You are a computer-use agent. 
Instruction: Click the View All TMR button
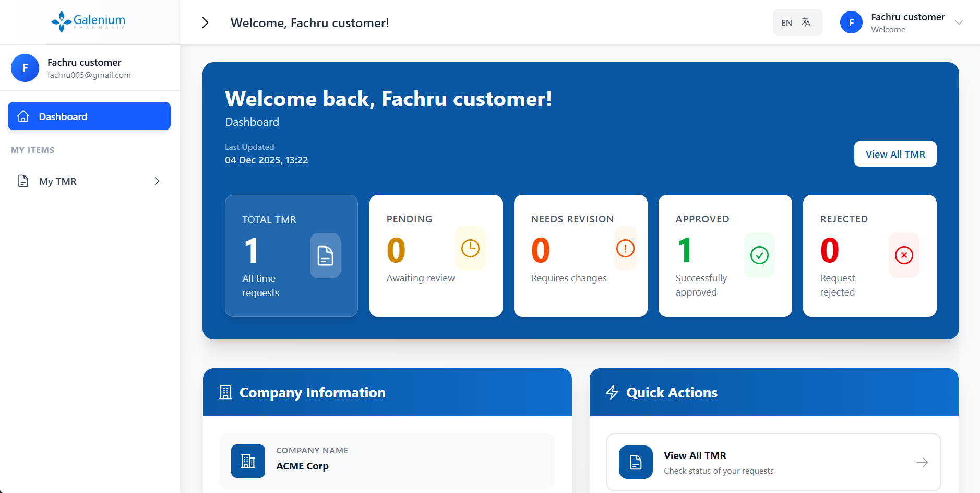(x=894, y=154)
